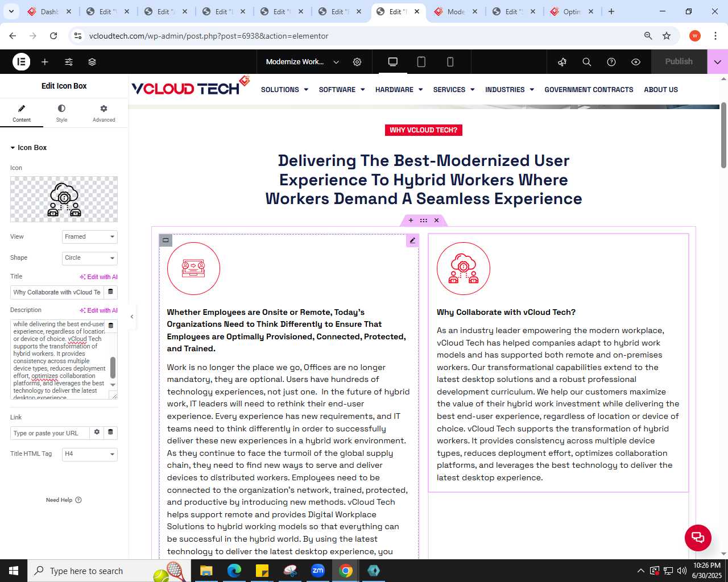
Task: Open the Elementor logo menu
Action: [21, 62]
